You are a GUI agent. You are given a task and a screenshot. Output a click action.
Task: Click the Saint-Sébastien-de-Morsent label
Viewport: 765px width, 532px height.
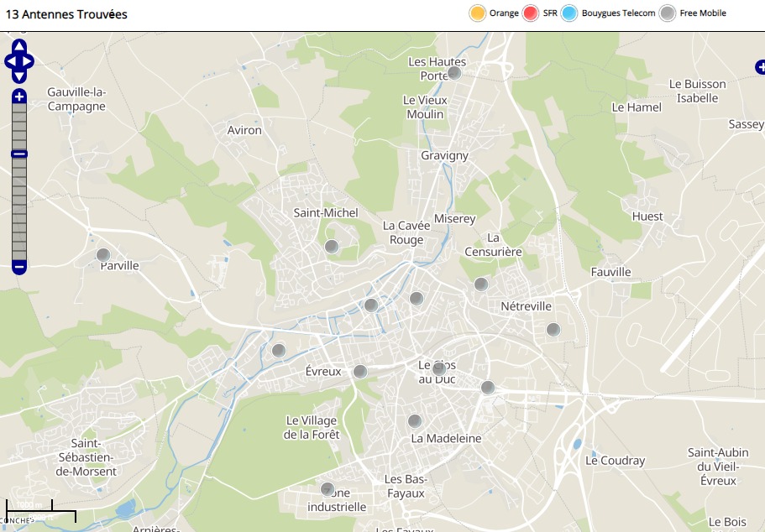[x=86, y=457]
